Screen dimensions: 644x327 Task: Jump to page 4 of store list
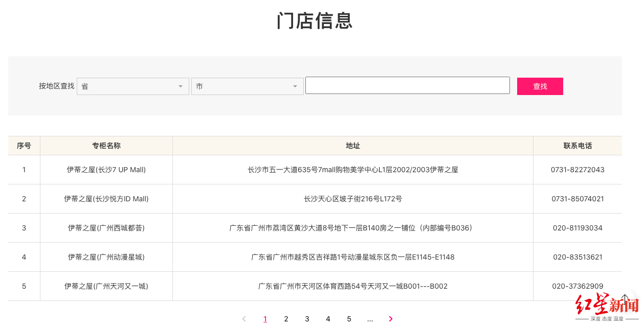[328, 319]
